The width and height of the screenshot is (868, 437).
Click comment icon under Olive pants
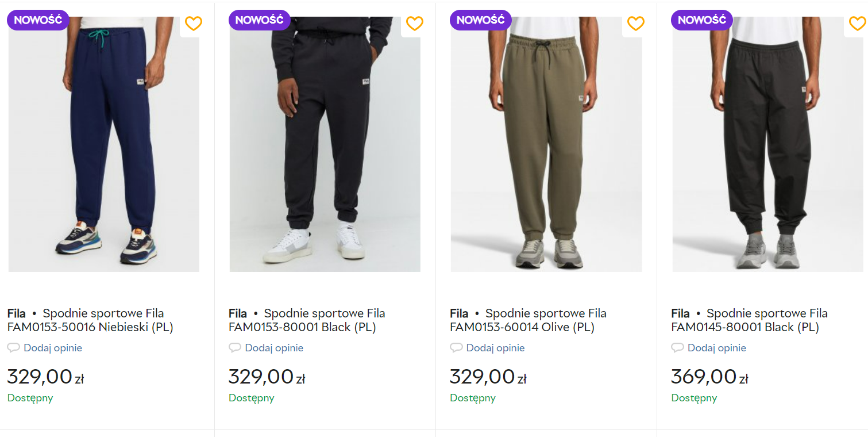[x=456, y=348]
